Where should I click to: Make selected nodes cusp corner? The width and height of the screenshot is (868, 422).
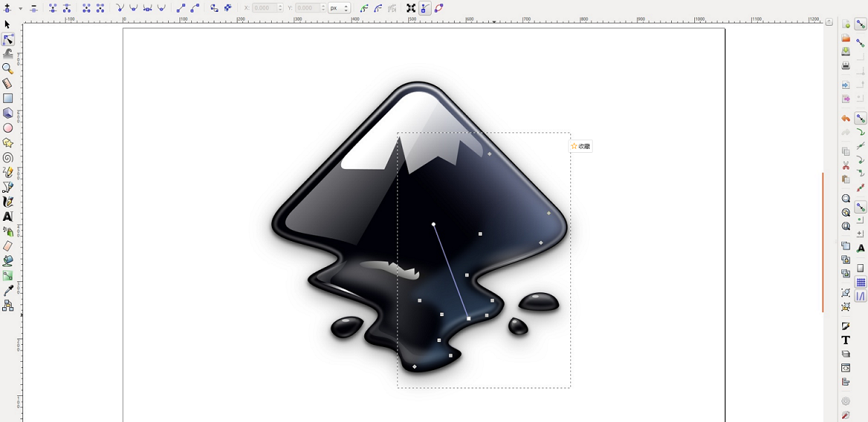pyautogui.click(x=120, y=8)
